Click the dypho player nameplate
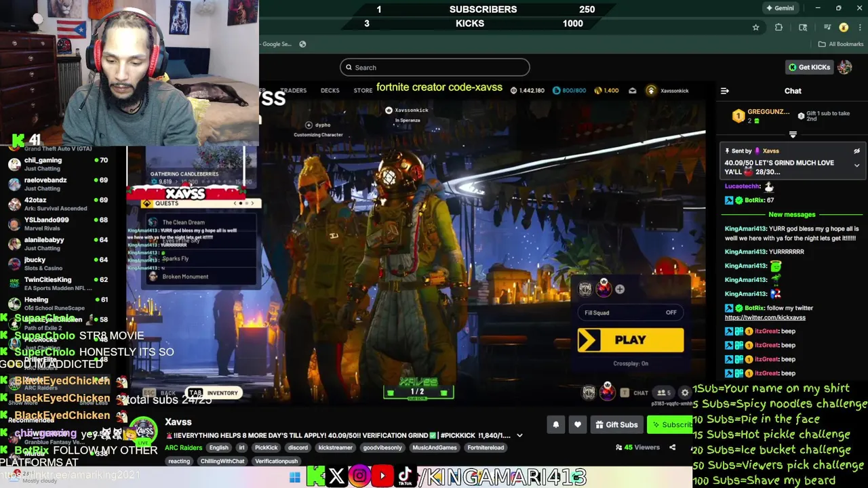This screenshot has width=868, height=488. [318, 125]
